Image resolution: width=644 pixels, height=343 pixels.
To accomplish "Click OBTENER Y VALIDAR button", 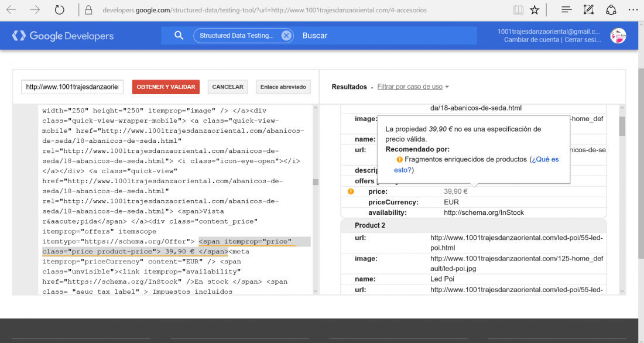I will tap(166, 87).
